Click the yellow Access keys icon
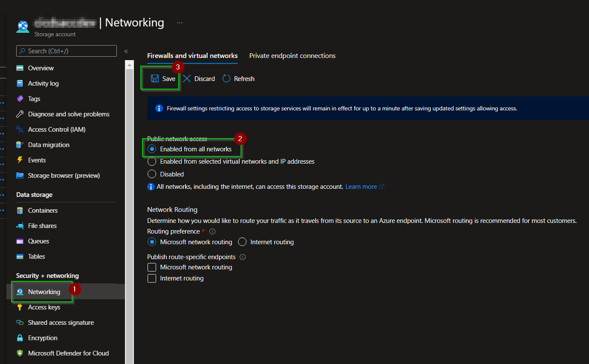The width and height of the screenshot is (589, 364). click(x=20, y=307)
